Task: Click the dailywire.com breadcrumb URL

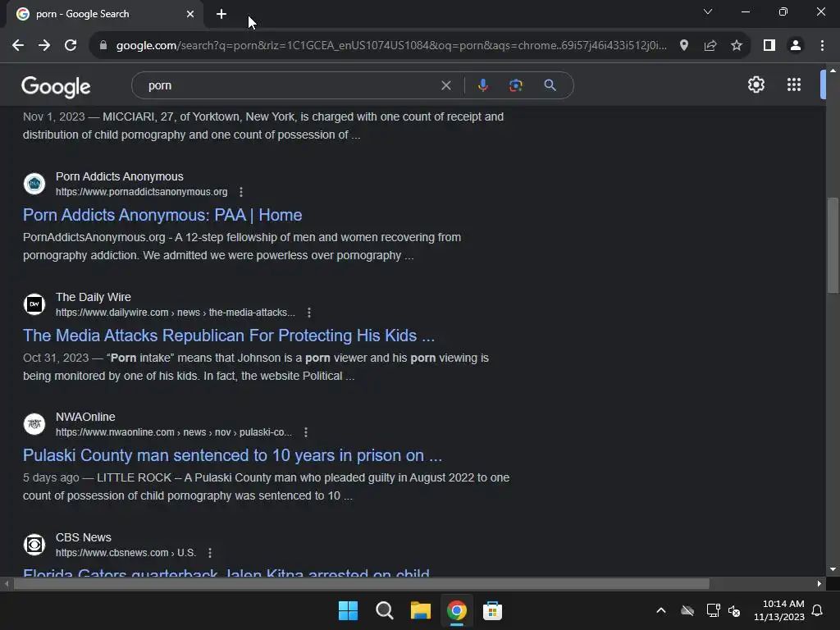Action: pos(176,313)
